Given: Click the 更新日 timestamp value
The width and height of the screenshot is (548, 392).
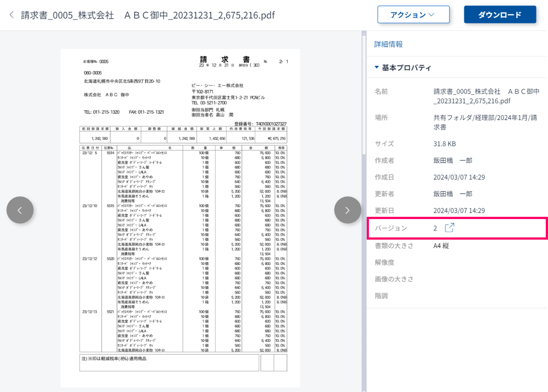Looking at the screenshot, I should point(459,210).
